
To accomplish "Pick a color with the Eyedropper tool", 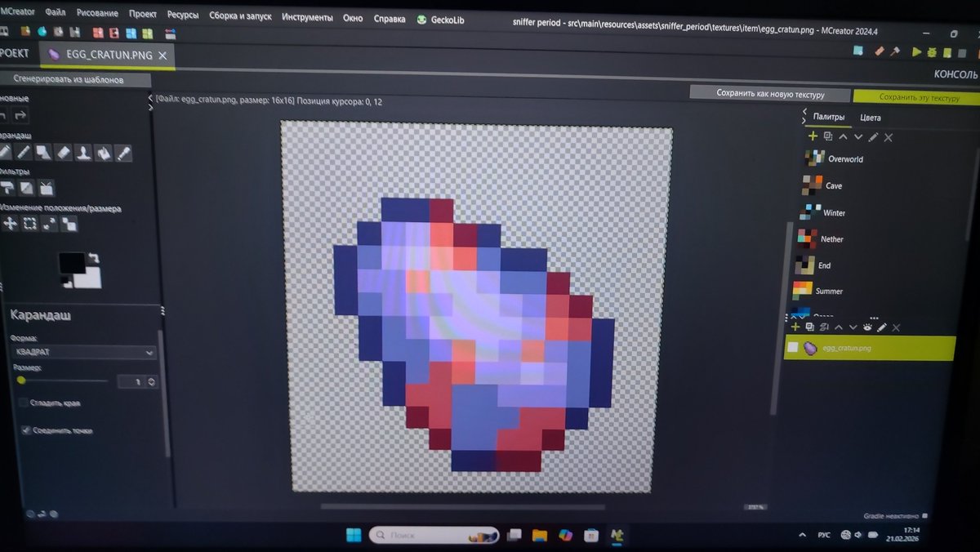I will click(x=124, y=153).
